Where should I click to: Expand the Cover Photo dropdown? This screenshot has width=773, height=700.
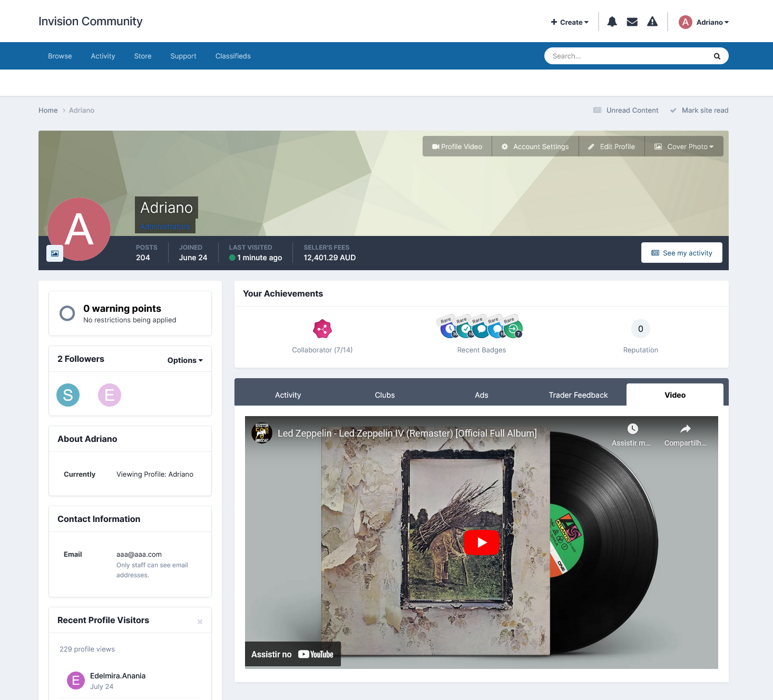click(684, 146)
